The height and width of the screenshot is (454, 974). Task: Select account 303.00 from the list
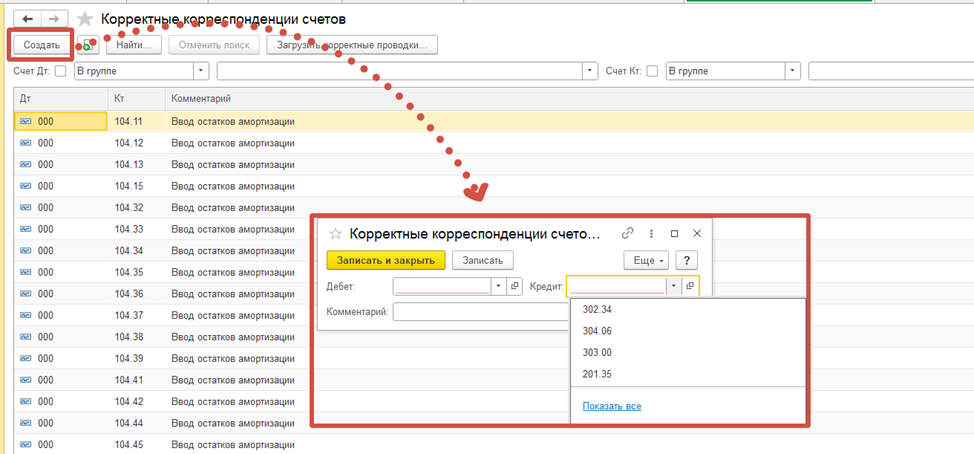coord(688,353)
